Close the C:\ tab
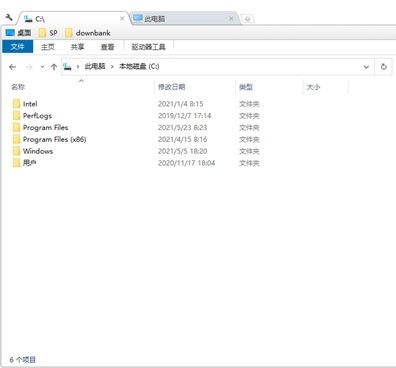The height and width of the screenshot is (368, 396). pyautogui.click(x=122, y=19)
